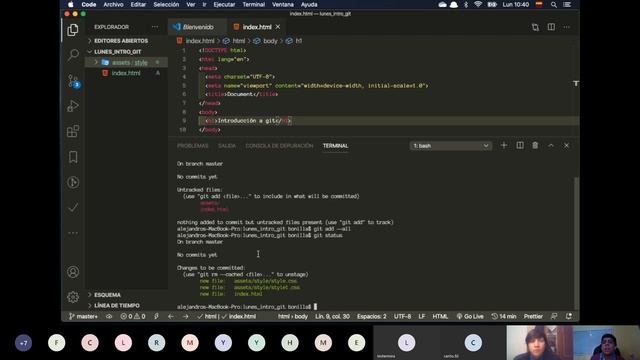Screen dimensions: 640x360
Task: Open editor more actions ellipsis
Action: pyautogui.click(x=567, y=27)
